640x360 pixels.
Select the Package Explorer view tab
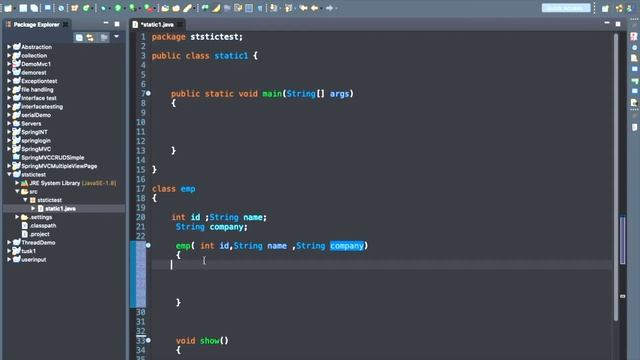pyautogui.click(x=36, y=24)
